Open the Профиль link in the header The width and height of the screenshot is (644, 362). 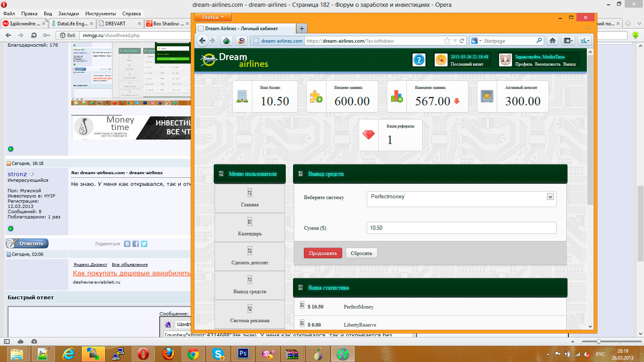tap(523, 64)
